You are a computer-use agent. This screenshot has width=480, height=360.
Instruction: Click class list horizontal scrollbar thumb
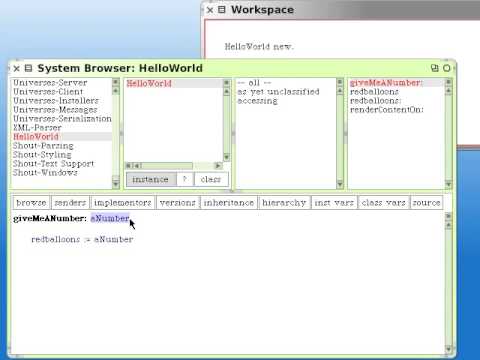pos(168,166)
